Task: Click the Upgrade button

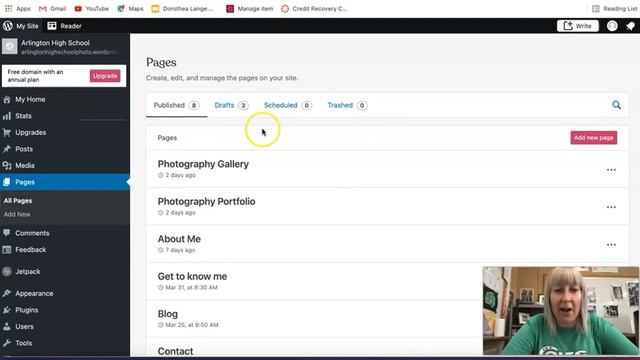Action: click(x=105, y=76)
